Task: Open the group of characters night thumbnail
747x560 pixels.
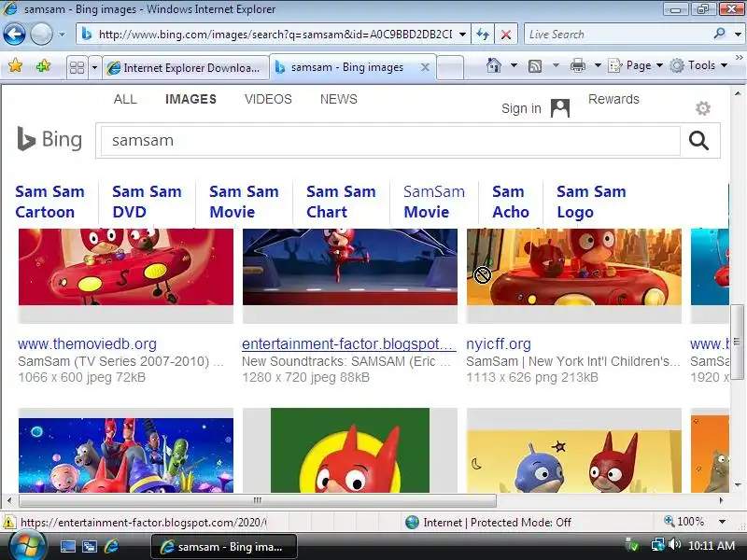Action: point(126,455)
